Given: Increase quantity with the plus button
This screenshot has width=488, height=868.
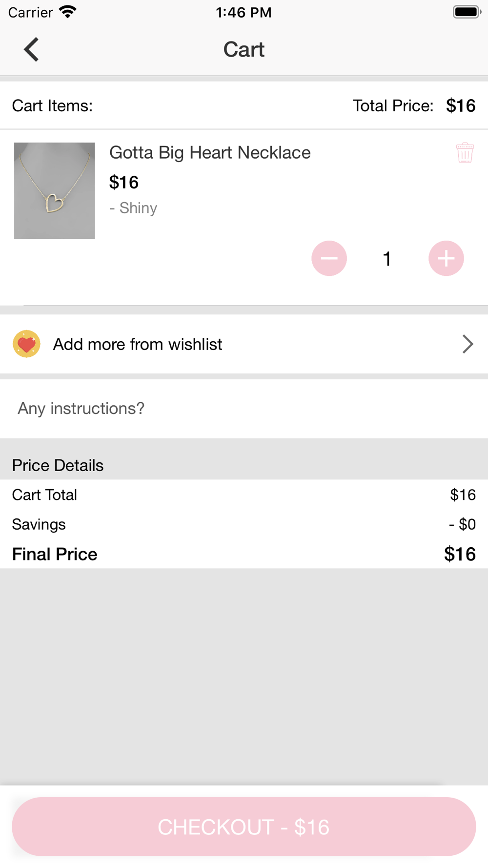Looking at the screenshot, I should click(446, 258).
